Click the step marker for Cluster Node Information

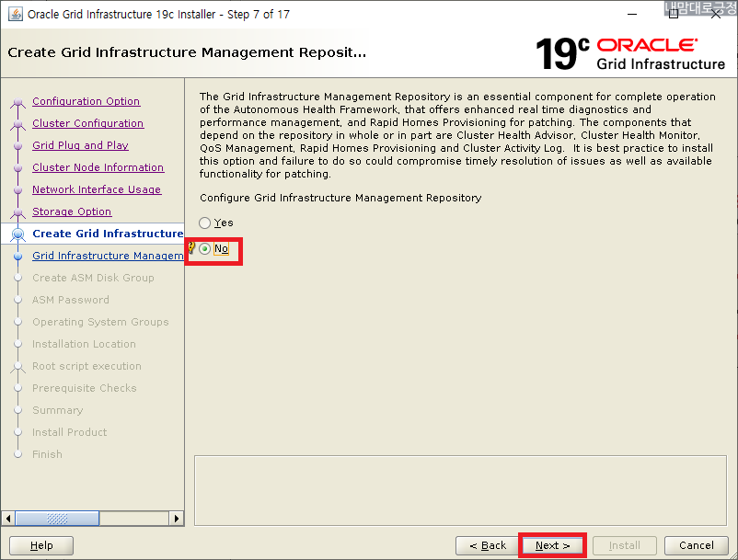17,168
